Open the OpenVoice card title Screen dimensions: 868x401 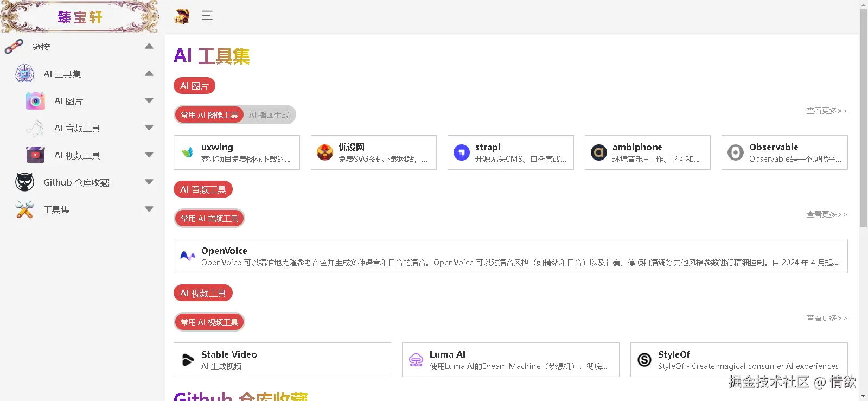click(x=224, y=251)
